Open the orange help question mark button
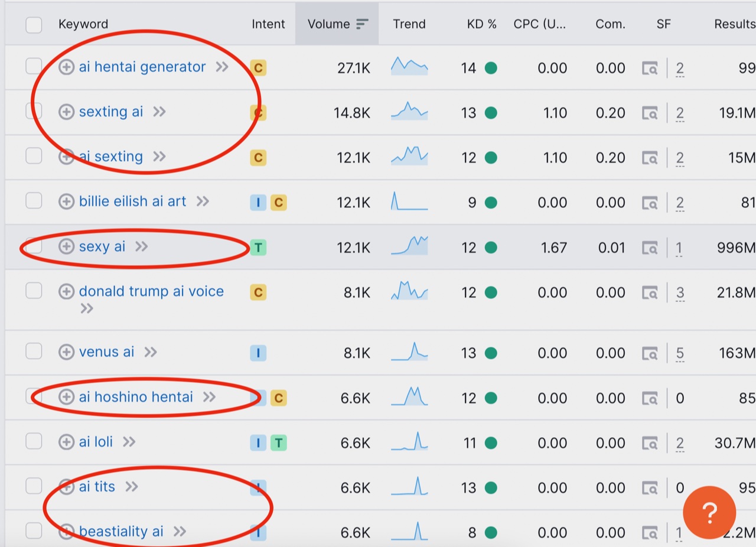The width and height of the screenshot is (756, 547). (709, 512)
